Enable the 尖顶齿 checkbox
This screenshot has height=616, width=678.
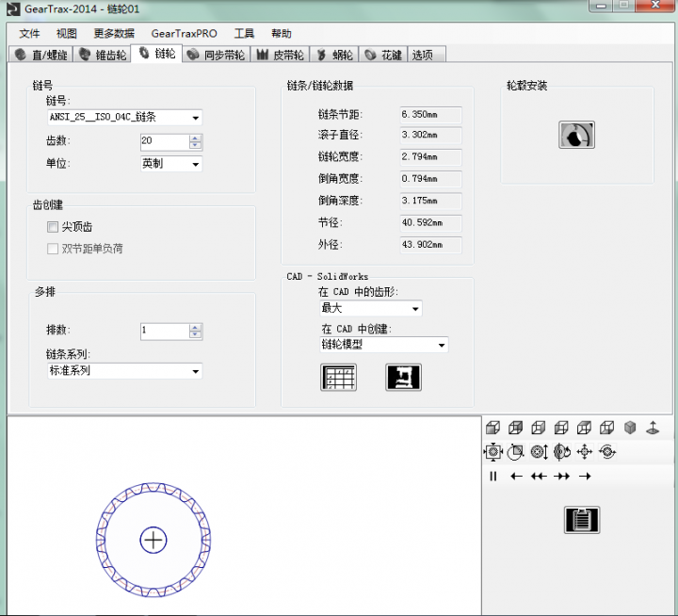[x=53, y=227]
